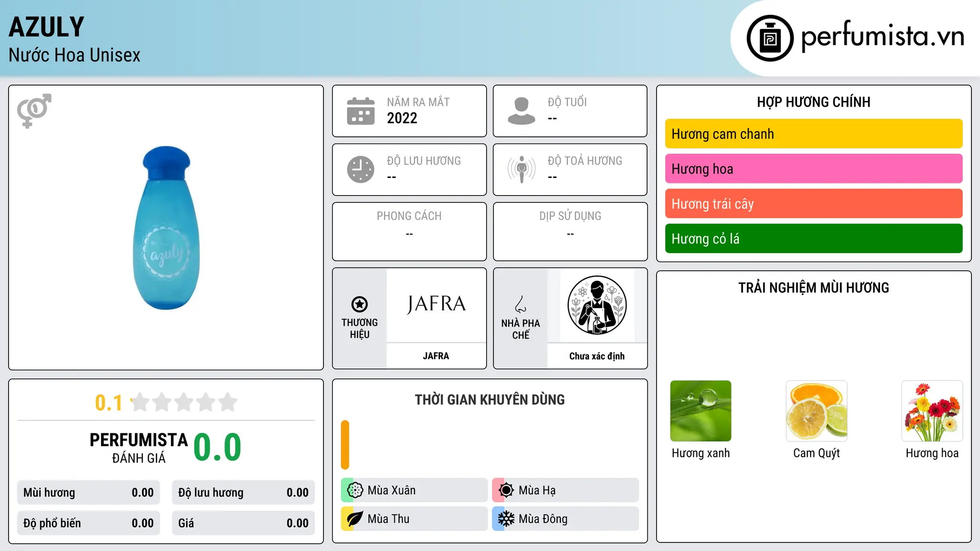Click the DỊP SỬ DỤNG label
This screenshot has height=551, width=980.
[570, 216]
